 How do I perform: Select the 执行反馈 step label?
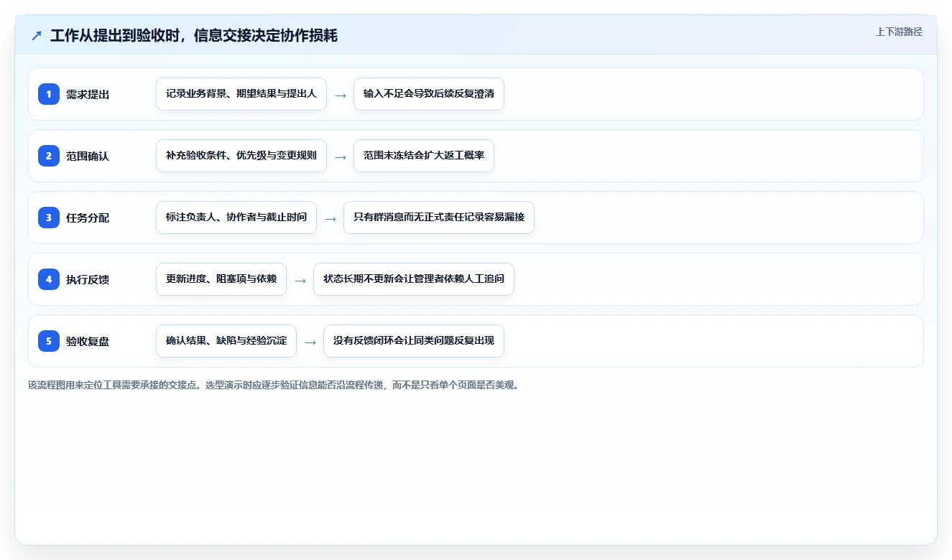click(x=88, y=279)
